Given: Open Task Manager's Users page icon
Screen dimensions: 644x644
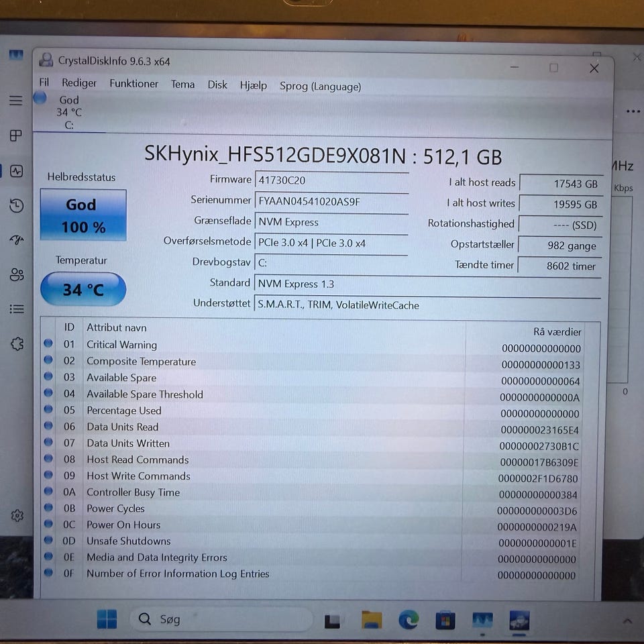Looking at the screenshot, I should coord(16,274).
